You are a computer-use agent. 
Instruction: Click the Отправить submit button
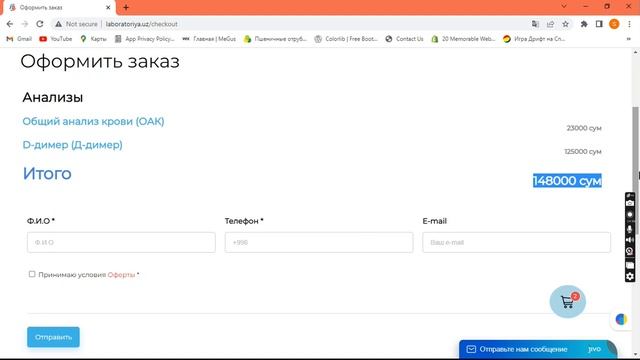coord(53,337)
